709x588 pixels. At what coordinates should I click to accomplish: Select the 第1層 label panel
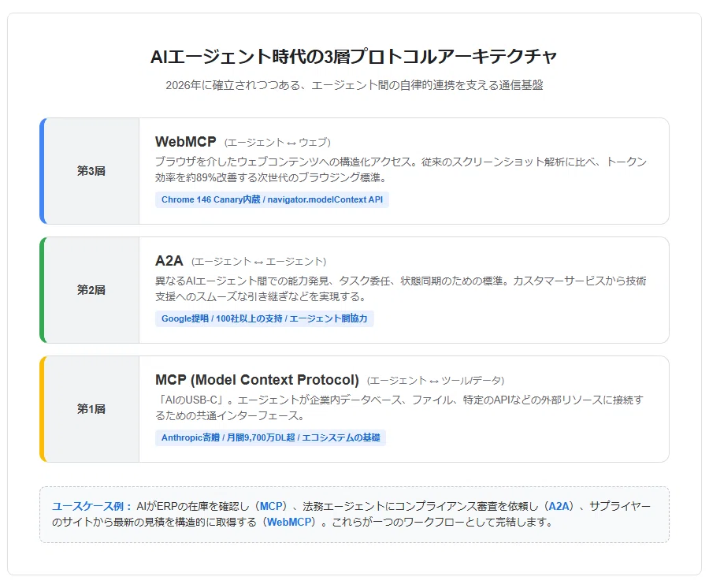click(x=92, y=409)
